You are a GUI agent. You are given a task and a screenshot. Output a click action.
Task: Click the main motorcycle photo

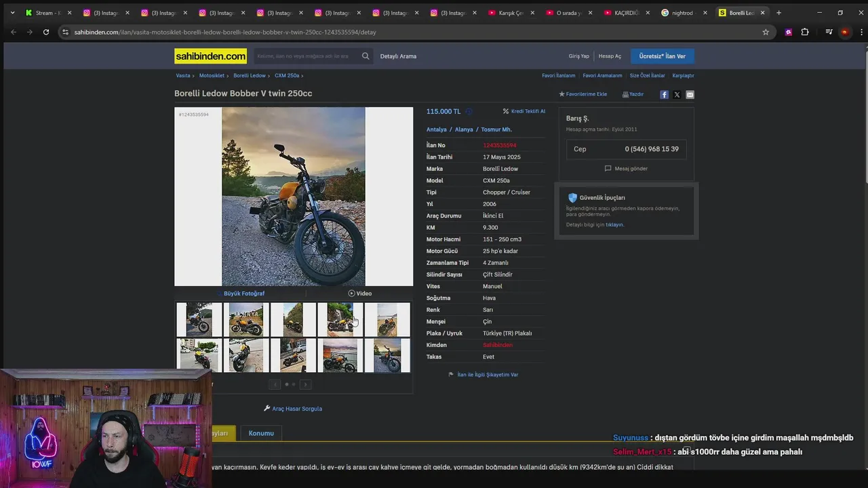[294, 197]
